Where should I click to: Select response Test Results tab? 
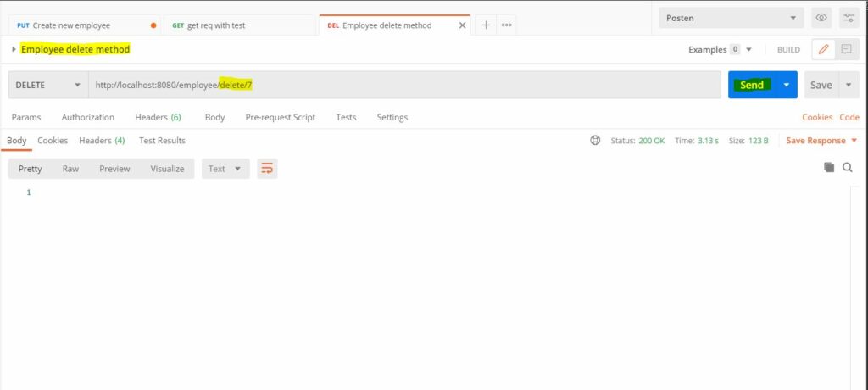click(162, 141)
